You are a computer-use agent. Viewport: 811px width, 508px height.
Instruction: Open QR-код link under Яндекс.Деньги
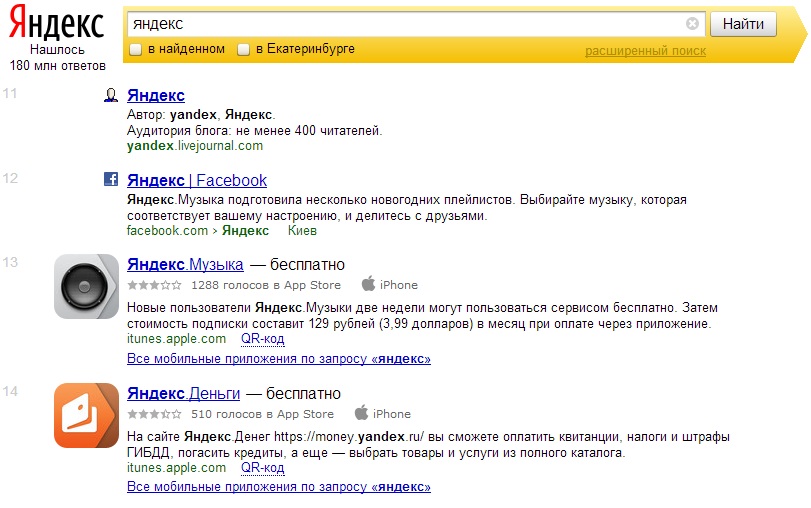(x=262, y=468)
